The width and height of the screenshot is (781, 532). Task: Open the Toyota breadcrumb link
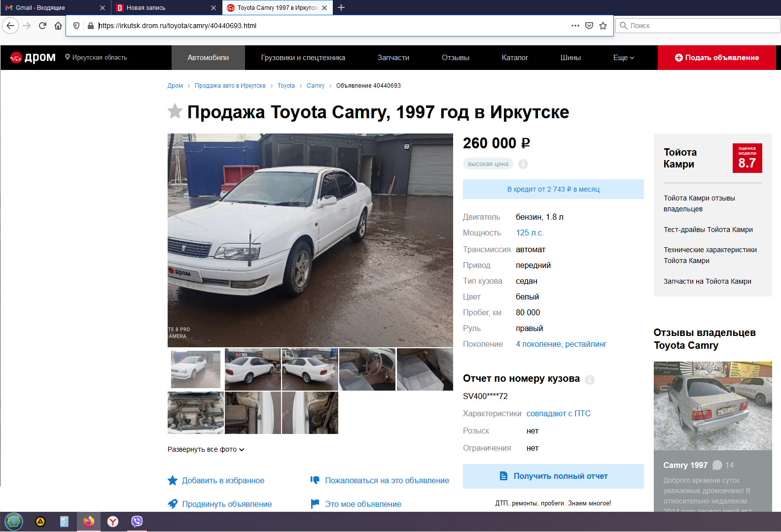[x=286, y=86]
